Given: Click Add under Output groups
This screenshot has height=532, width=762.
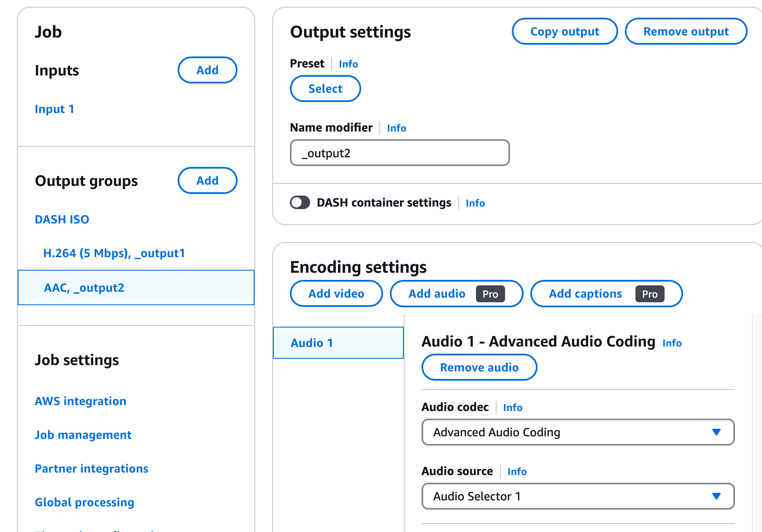Looking at the screenshot, I should [x=207, y=180].
